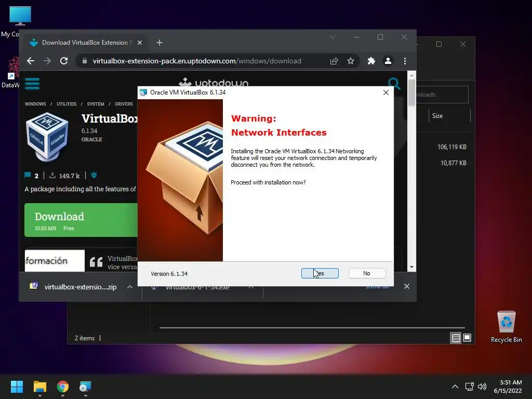Screen dimensions: 532x399
Task: Open Chrome from taskbar
Action: [63, 387]
